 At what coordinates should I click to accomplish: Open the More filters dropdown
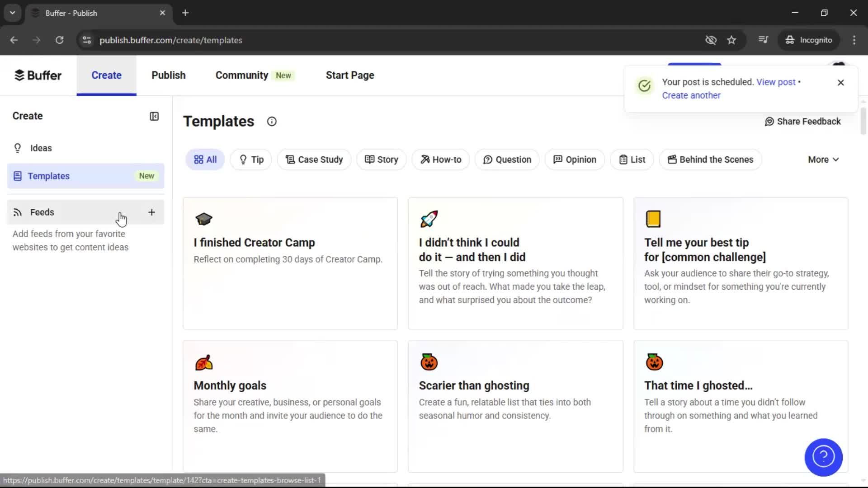(823, 159)
